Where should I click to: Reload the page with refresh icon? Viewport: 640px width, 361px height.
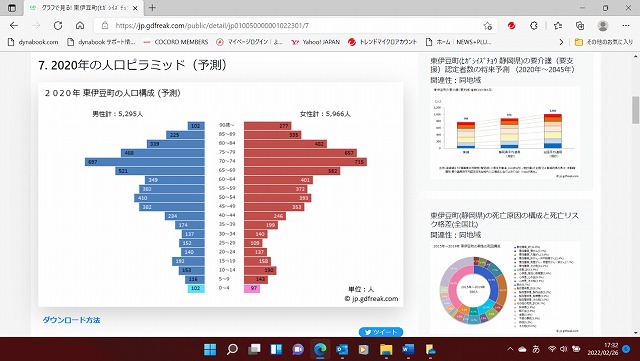point(58,25)
